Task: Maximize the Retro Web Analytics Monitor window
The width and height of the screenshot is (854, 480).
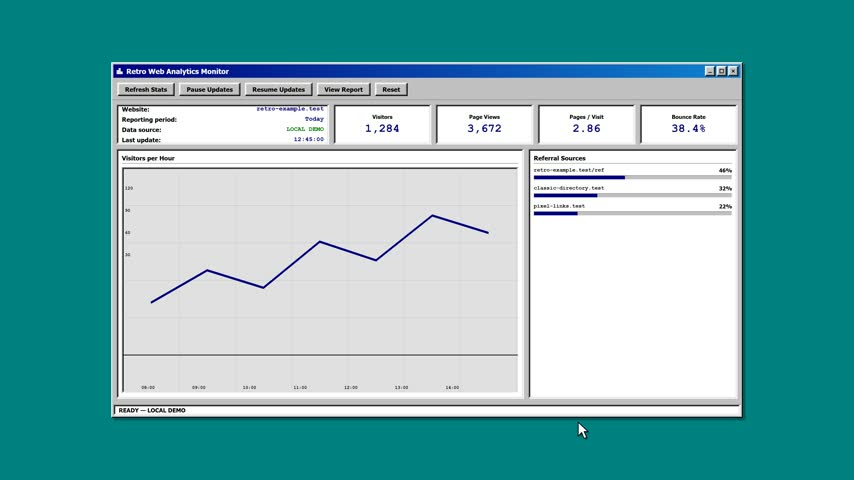Action: [x=722, y=71]
